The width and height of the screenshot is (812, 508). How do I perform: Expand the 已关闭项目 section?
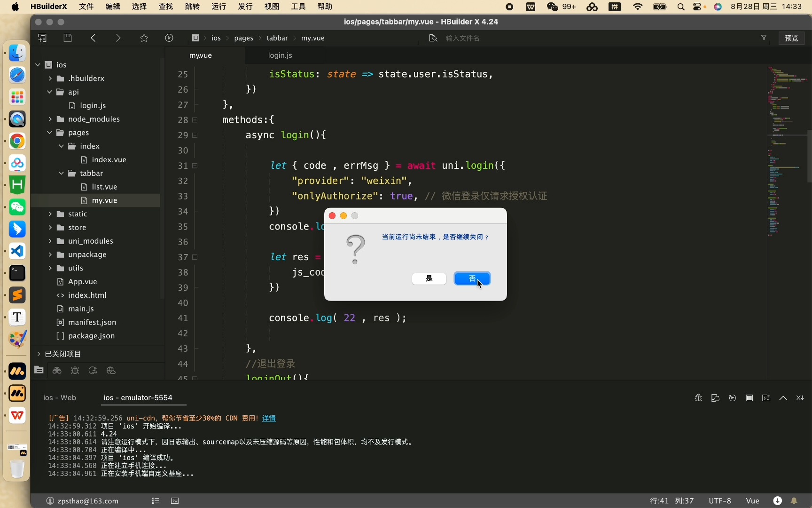(39, 354)
